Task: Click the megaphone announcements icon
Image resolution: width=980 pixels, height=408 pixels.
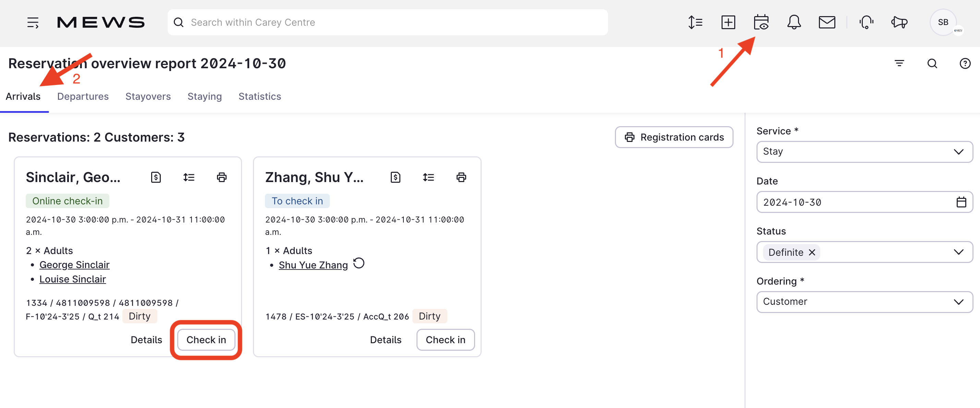Action: click(x=899, y=22)
